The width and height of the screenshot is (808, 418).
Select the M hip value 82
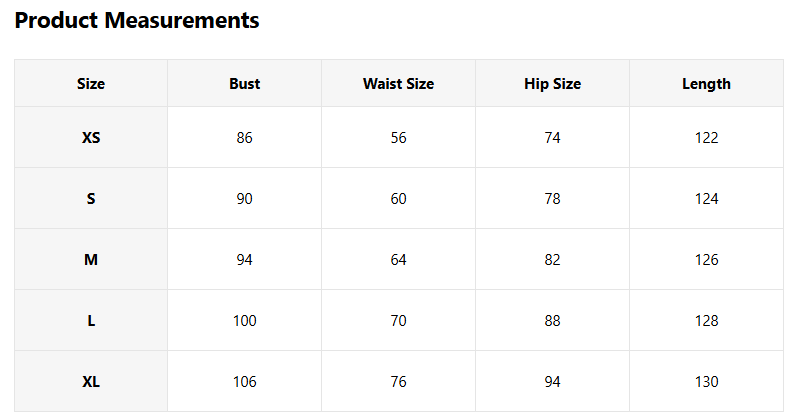(552, 260)
